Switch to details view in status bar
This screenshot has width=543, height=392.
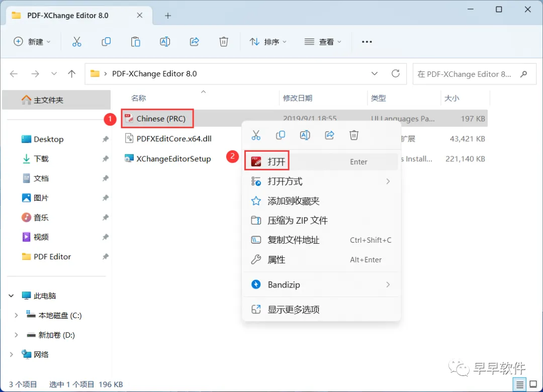click(519, 384)
